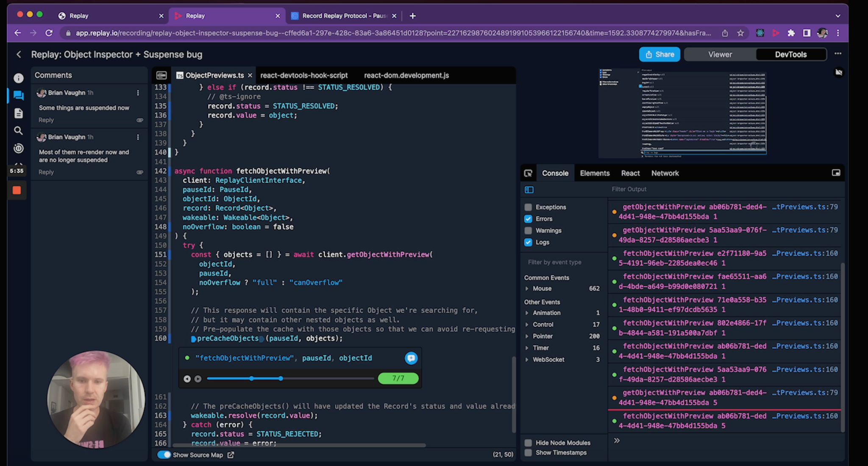Open the Replay info panel icon
The height and width of the screenshot is (466, 868).
click(18, 78)
